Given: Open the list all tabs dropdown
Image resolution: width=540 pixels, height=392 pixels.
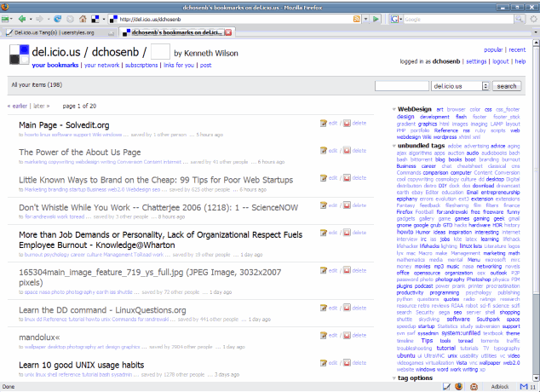Looking at the screenshot, I should pyautogui.click(x=536, y=32).
